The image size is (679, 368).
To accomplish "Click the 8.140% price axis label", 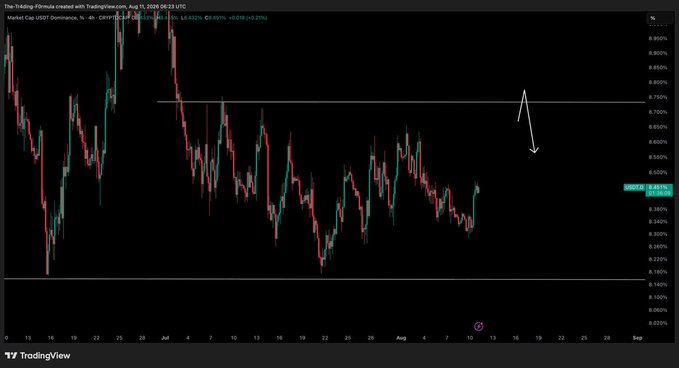I will 658,285.
